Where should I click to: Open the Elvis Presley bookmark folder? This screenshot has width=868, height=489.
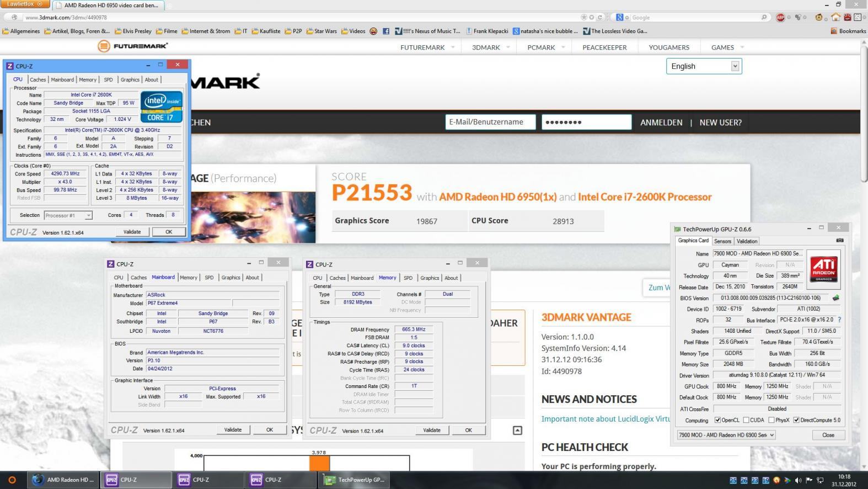[133, 31]
